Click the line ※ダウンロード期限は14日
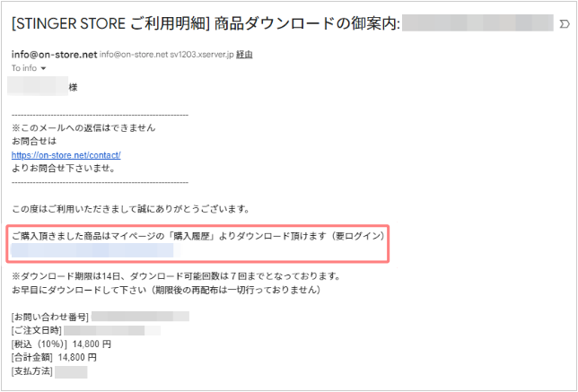Viewport: 578px width, 392px height. tap(176, 276)
